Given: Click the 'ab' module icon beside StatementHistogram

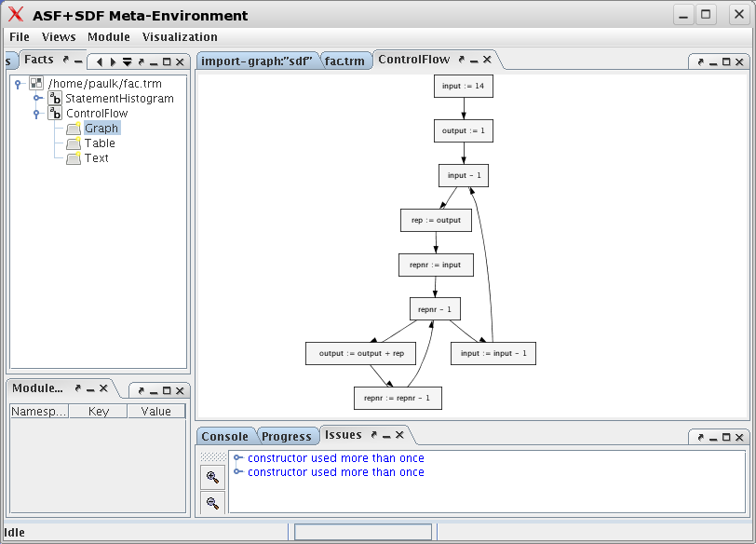Looking at the screenshot, I should (54, 98).
